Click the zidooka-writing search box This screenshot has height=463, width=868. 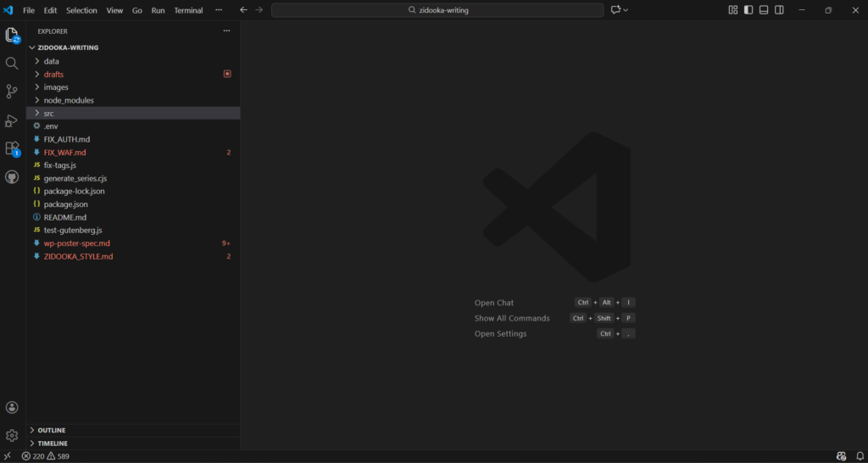(437, 10)
